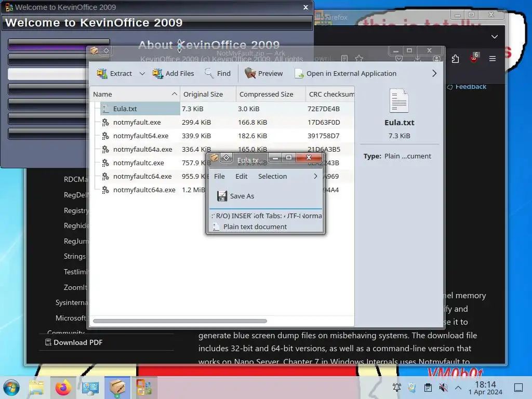Viewport: 532px width, 399px height.
Task: Click the Eula.txt file name
Action: (x=125, y=109)
